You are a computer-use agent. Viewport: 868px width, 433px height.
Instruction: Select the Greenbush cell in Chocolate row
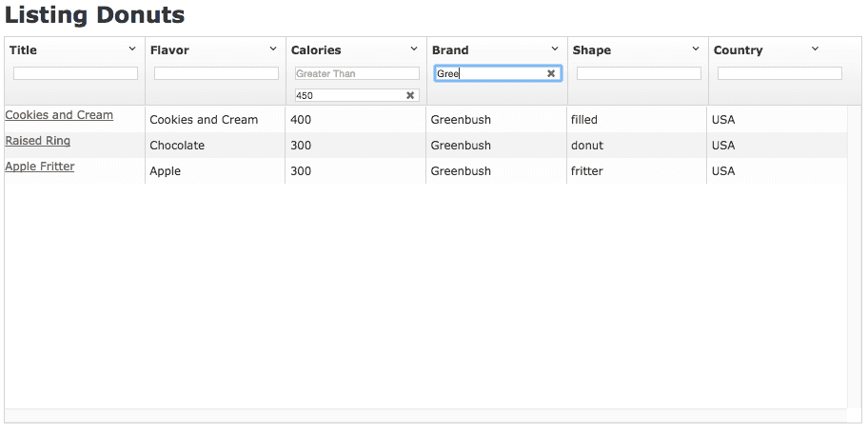[x=497, y=145]
